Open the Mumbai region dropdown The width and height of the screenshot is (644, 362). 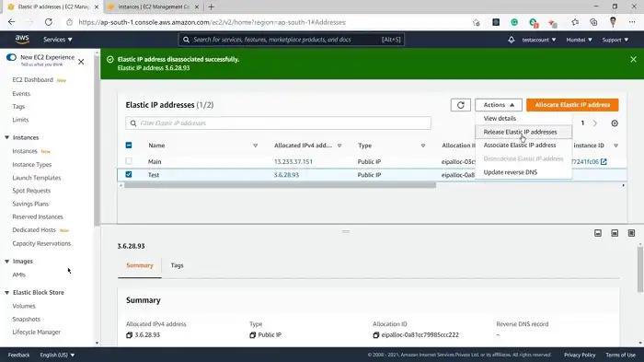(x=579, y=40)
